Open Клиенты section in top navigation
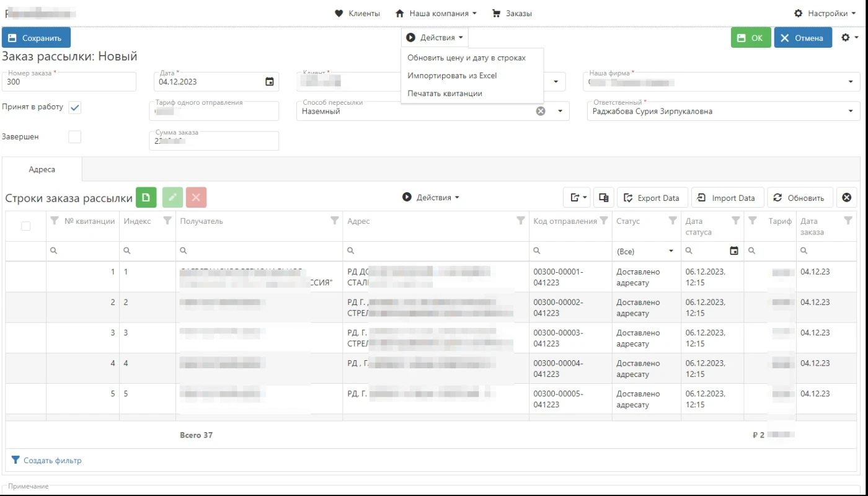 [357, 13]
